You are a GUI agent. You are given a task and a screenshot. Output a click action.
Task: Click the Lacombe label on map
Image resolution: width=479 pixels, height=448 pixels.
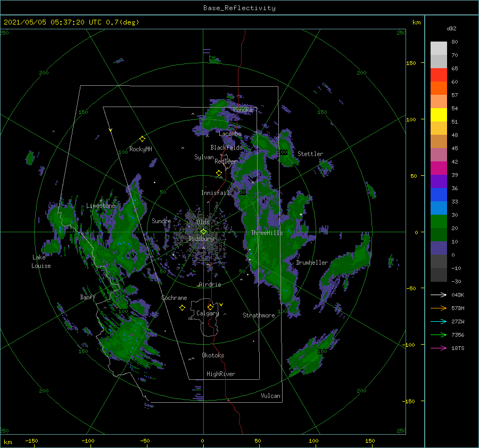point(230,134)
